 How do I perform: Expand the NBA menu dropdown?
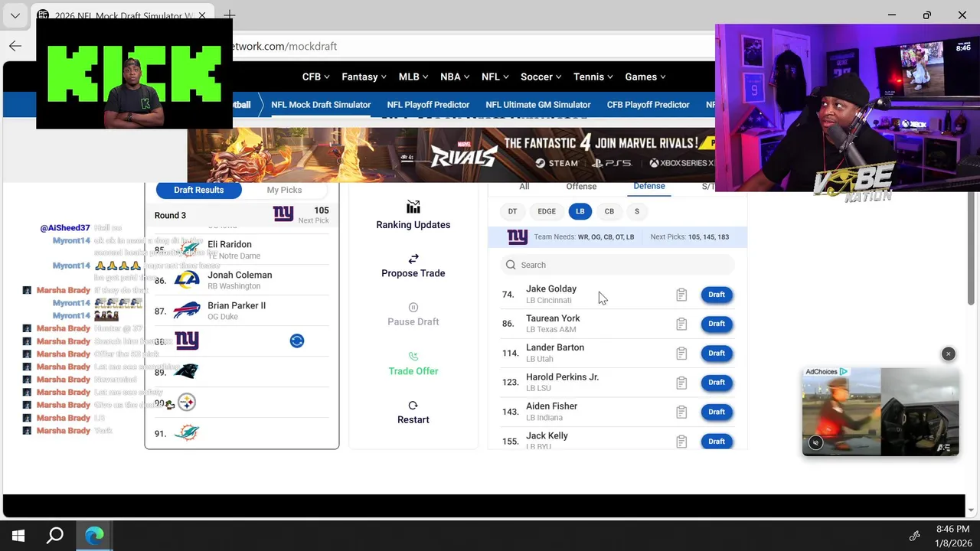pyautogui.click(x=456, y=77)
